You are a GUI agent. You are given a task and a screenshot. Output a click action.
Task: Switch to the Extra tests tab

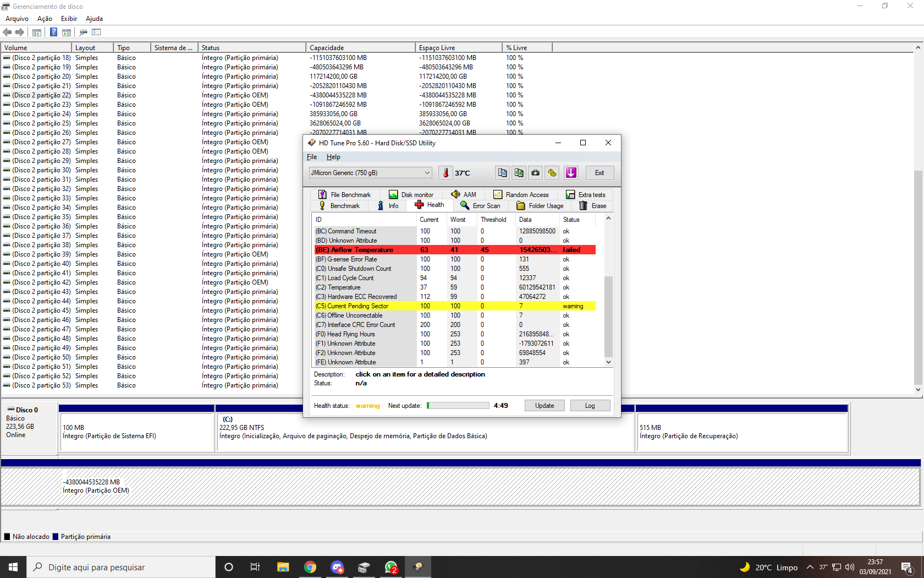click(x=586, y=195)
